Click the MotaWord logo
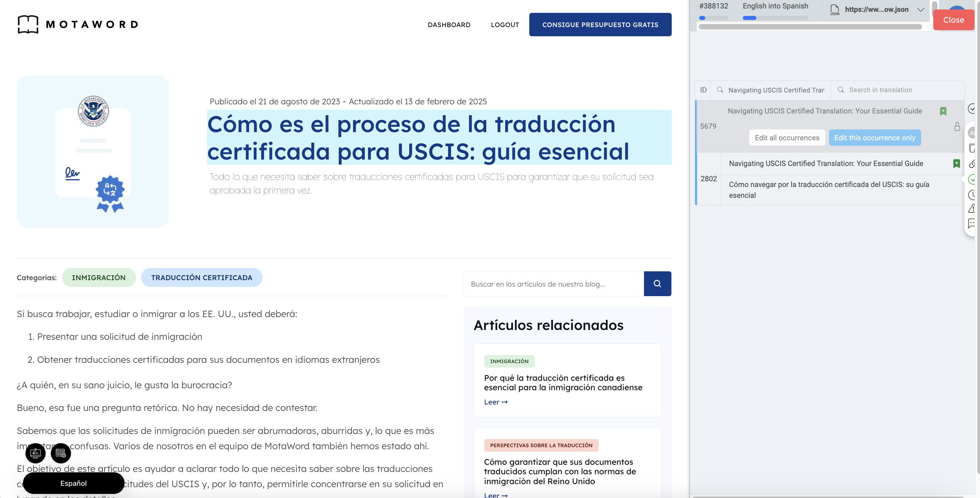This screenshot has height=498, width=980. click(77, 24)
